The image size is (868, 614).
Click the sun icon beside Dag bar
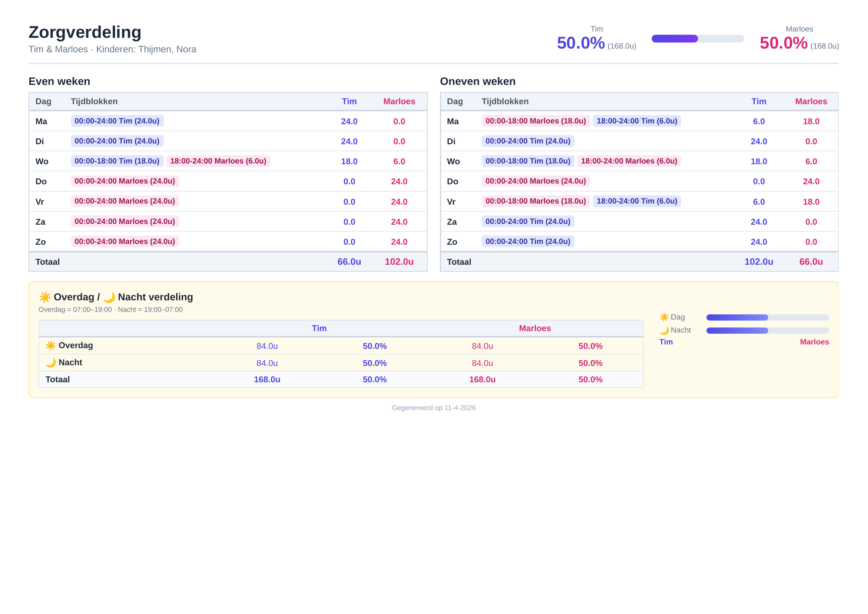pos(664,317)
